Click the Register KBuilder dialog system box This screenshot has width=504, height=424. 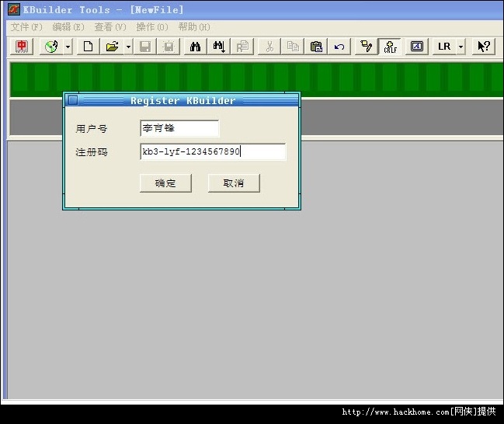pos(73,100)
